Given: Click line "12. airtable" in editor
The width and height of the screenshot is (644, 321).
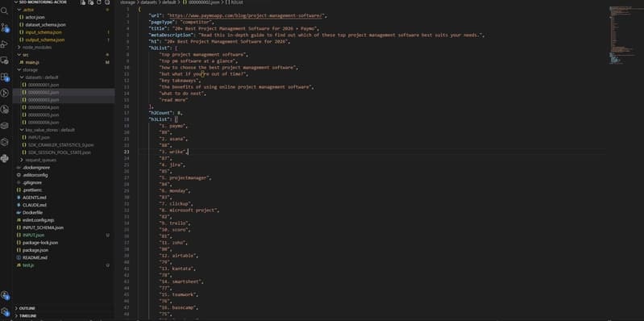Looking at the screenshot, I should tap(179, 256).
